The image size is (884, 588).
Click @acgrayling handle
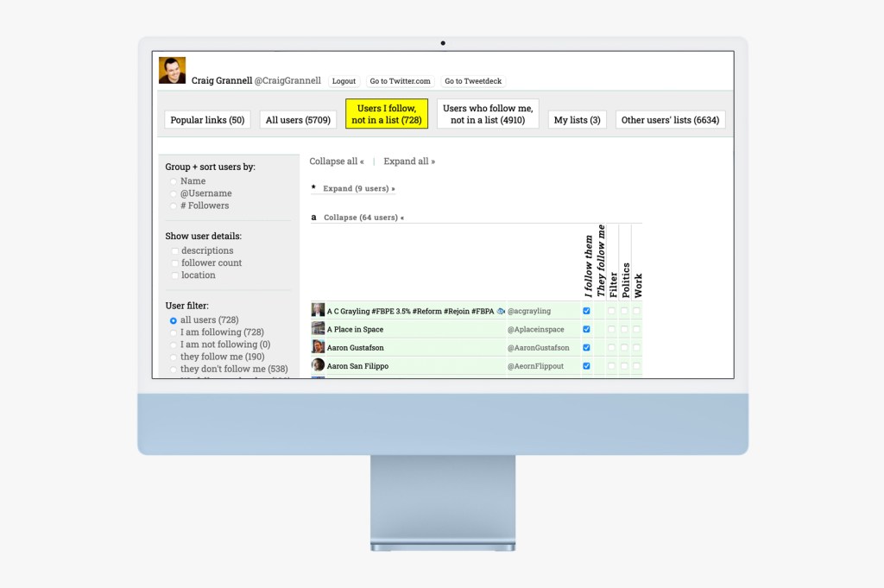point(529,311)
